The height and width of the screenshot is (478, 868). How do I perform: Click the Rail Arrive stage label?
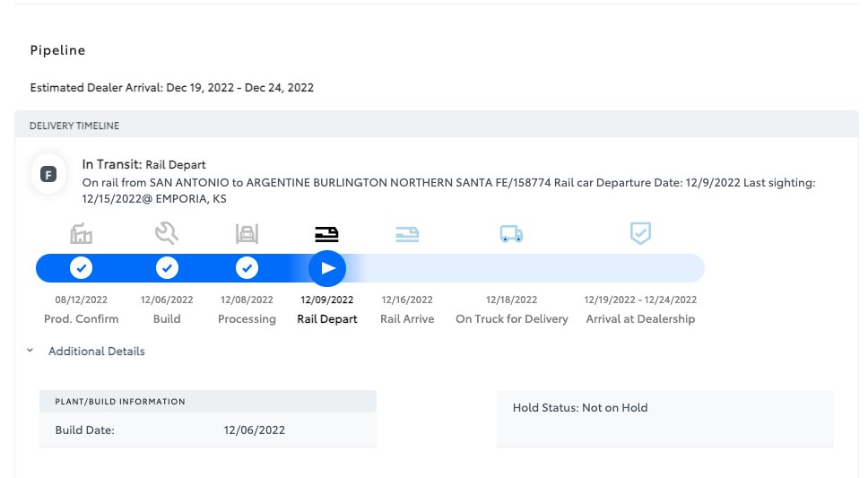pyautogui.click(x=407, y=319)
